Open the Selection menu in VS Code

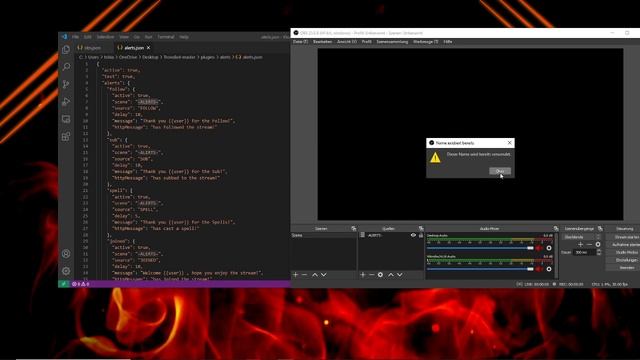click(x=105, y=37)
